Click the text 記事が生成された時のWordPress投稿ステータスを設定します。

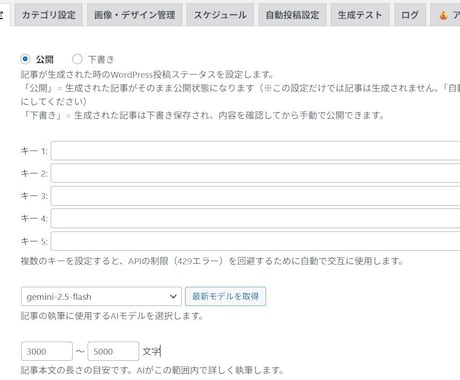pos(147,74)
